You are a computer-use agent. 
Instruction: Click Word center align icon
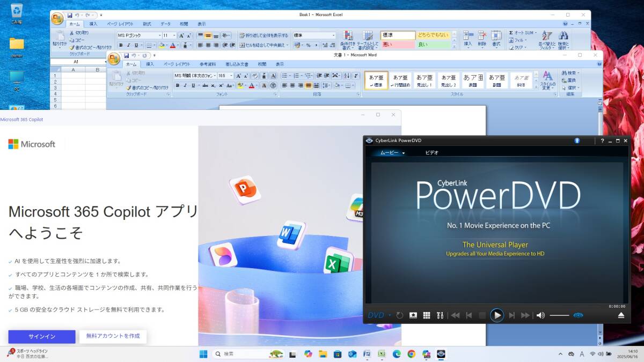(x=292, y=85)
